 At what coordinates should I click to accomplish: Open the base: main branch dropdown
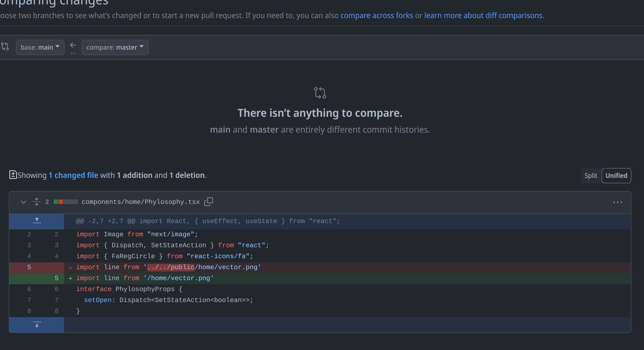pyautogui.click(x=40, y=47)
